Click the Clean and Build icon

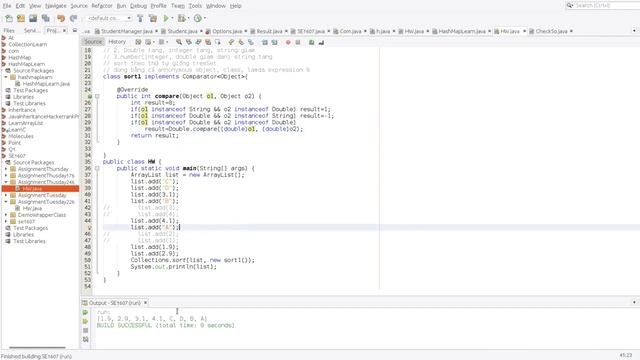pos(153,18)
